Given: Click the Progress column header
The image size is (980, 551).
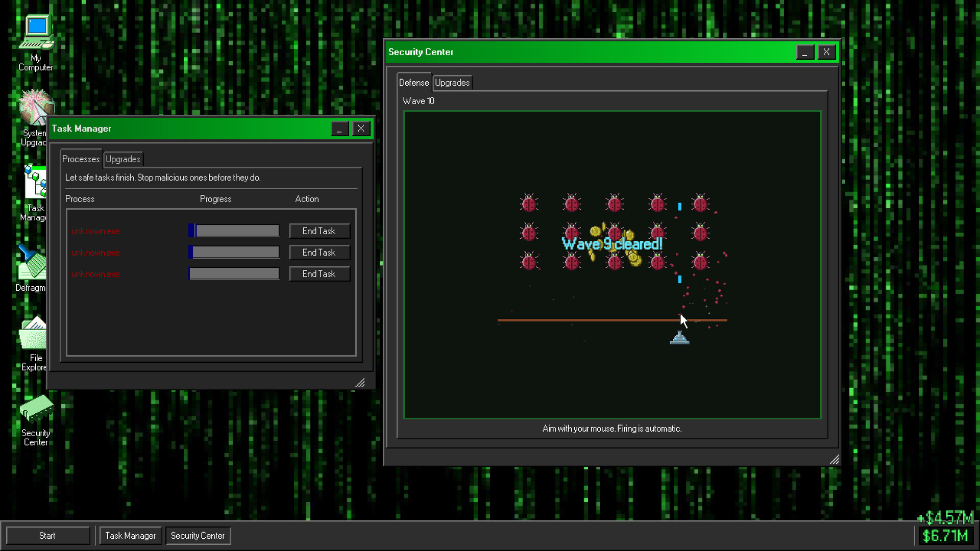Looking at the screenshot, I should tap(215, 199).
